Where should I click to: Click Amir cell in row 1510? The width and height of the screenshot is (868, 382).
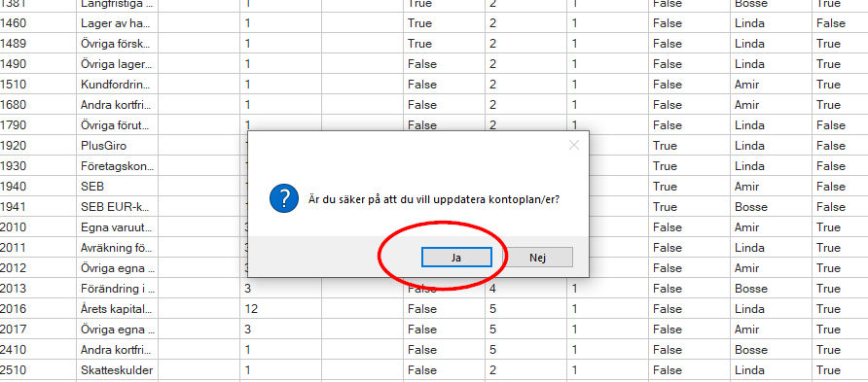[x=772, y=85]
